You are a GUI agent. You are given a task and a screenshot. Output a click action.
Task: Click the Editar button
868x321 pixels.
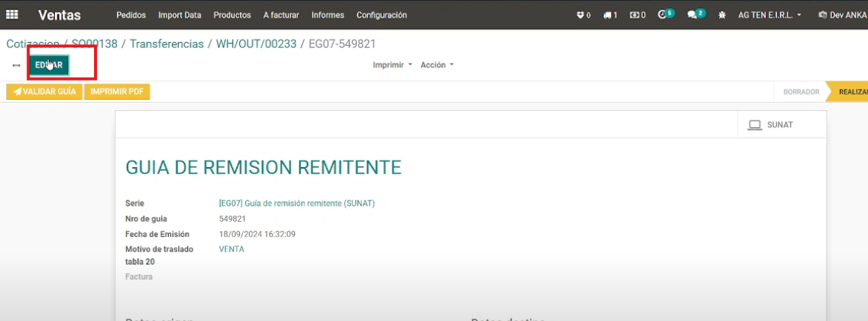tap(49, 65)
